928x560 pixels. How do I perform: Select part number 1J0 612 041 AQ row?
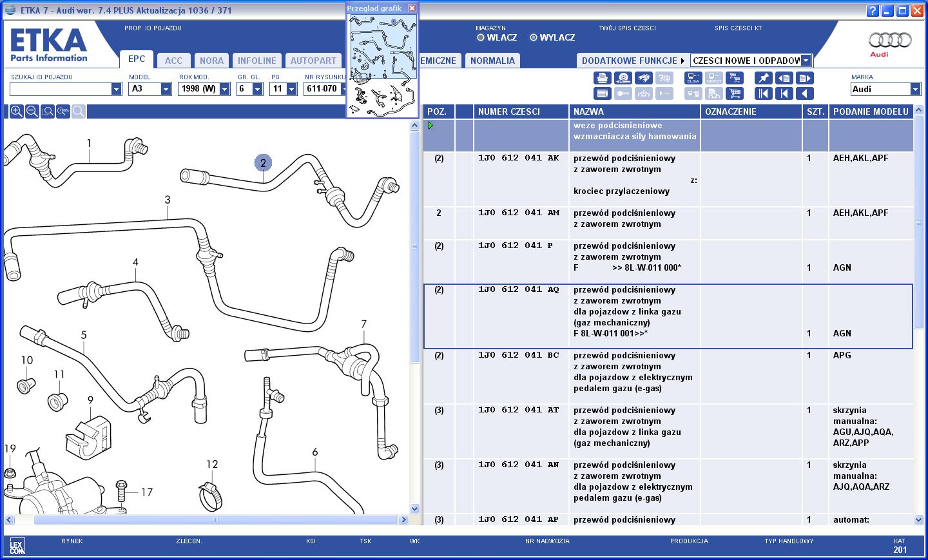(668, 316)
